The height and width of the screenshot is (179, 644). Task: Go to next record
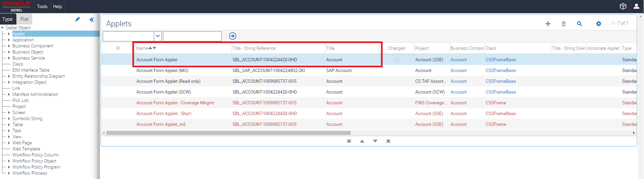[x=375, y=141]
